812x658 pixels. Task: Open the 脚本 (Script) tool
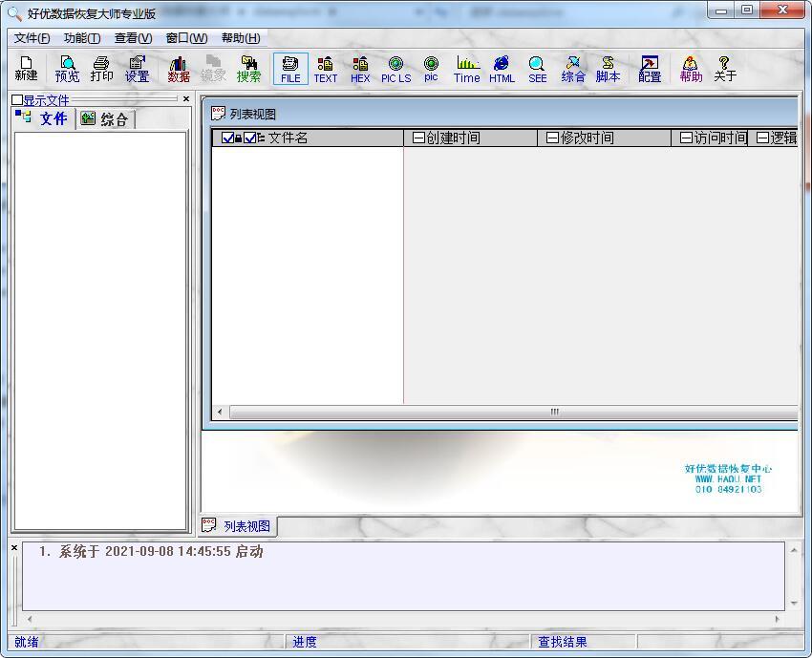point(608,68)
